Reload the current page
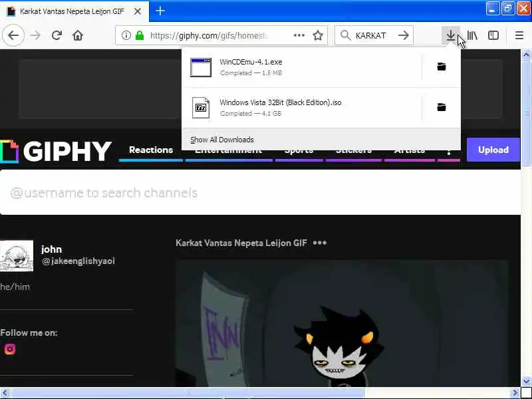 pyautogui.click(x=57, y=35)
